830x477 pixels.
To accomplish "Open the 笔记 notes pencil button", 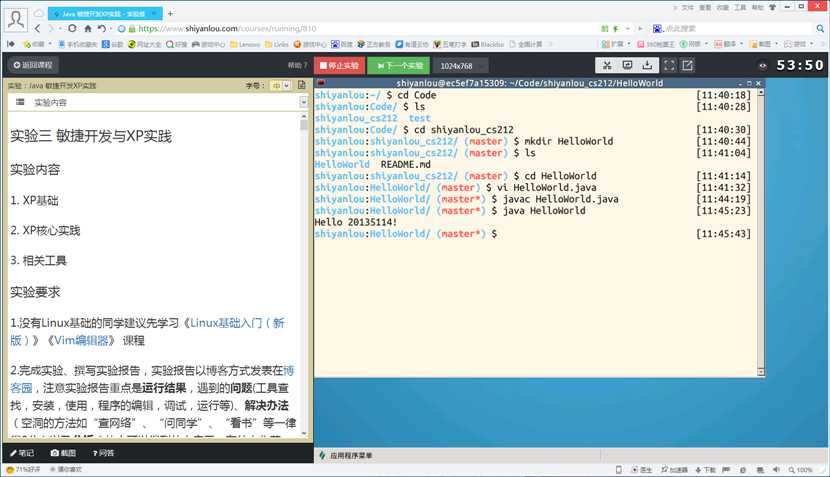I will pyautogui.click(x=22, y=453).
